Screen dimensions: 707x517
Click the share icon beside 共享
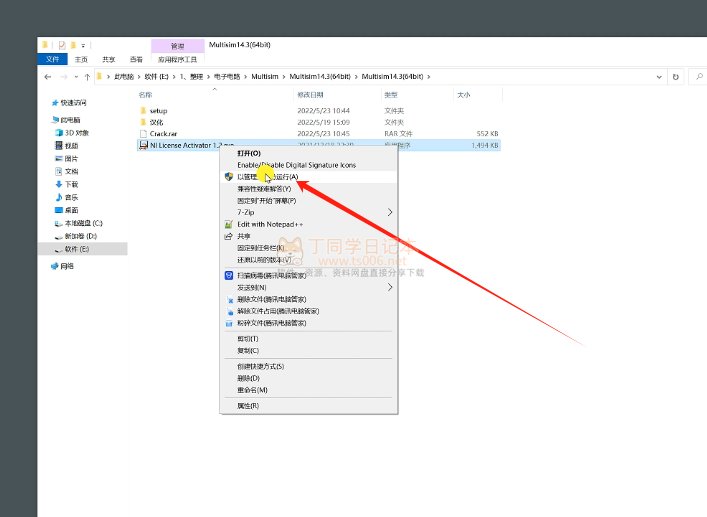(229, 236)
